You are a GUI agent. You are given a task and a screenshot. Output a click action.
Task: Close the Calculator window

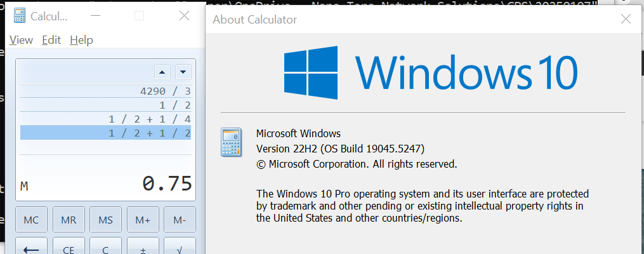coord(185,16)
